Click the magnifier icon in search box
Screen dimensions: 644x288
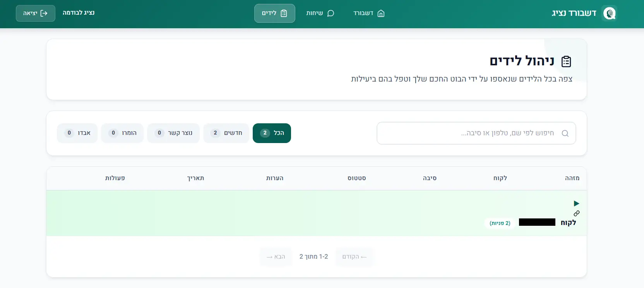565,133
